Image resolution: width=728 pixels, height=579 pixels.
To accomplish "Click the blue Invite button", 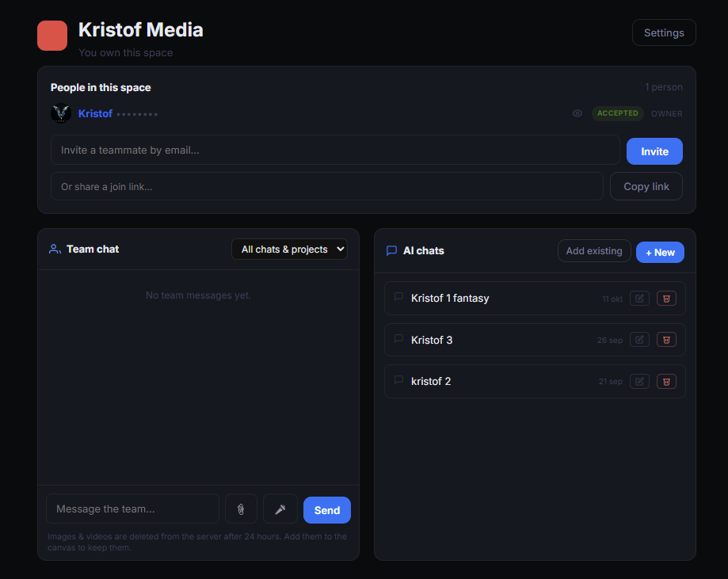I will (x=654, y=151).
